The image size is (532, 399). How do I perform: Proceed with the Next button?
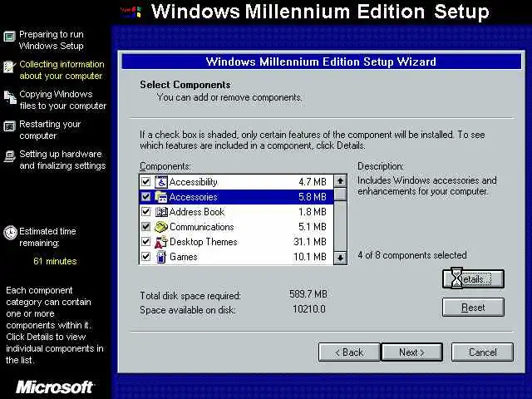tap(412, 352)
